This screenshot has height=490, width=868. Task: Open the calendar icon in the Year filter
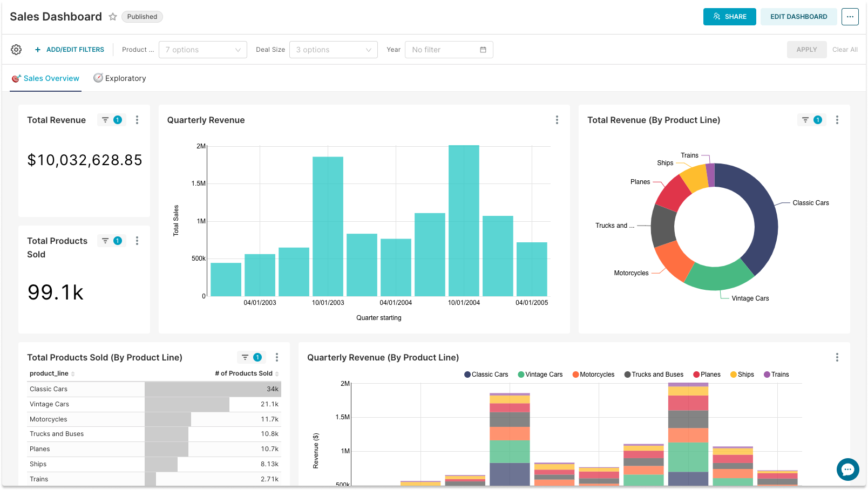click(483, 50)
